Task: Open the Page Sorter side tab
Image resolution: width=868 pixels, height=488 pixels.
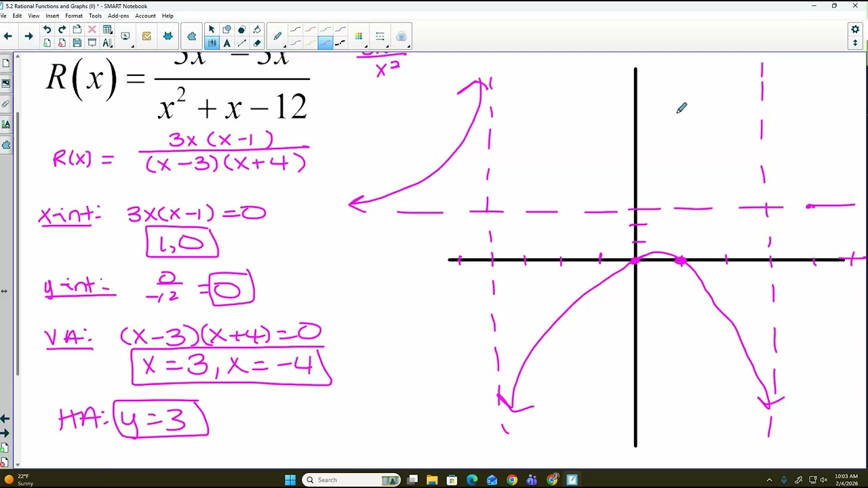Action: click(x=6, y=63)
